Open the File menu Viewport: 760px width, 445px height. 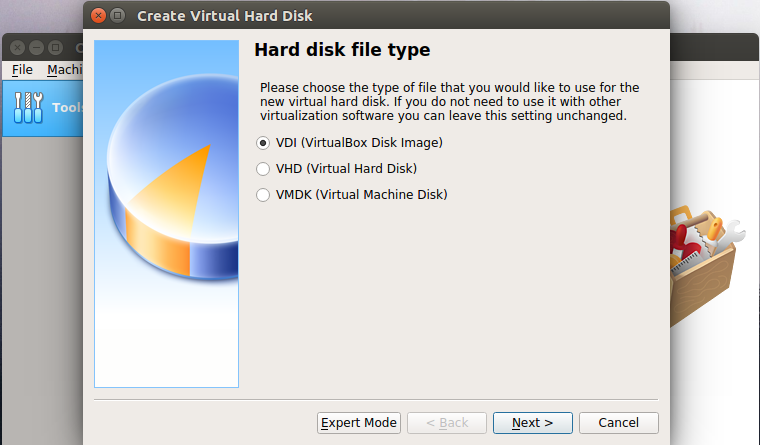click(x=22, y=70)
